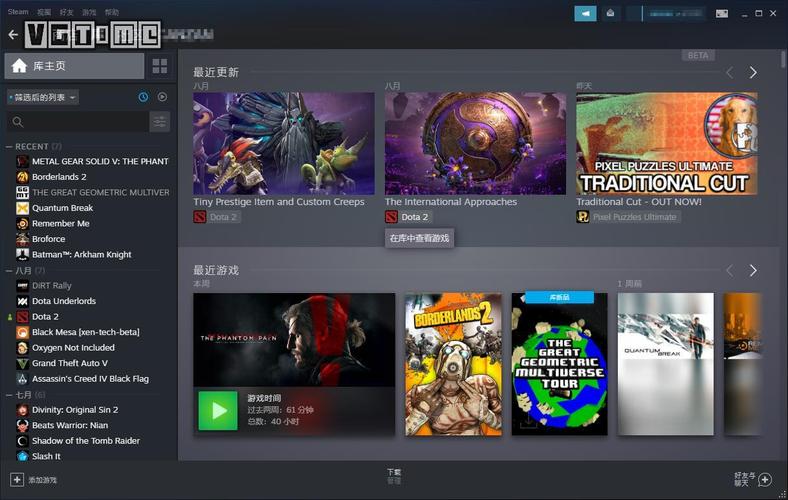Select Divinity: Original Sin 2 in the list
Screen dimensions: 788x500
pos(75,410)
